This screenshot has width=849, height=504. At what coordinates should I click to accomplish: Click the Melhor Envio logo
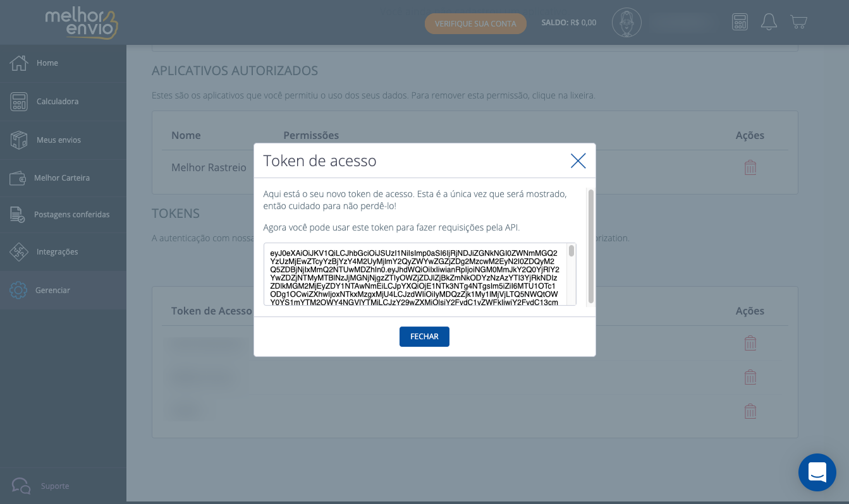[x=82, y=23]
